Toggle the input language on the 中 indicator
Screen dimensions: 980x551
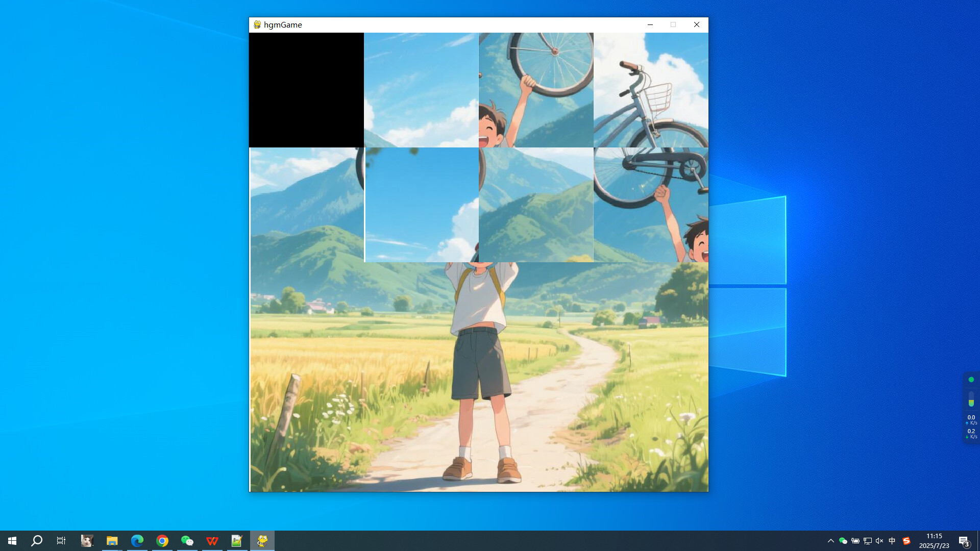[x=892, y=540]
